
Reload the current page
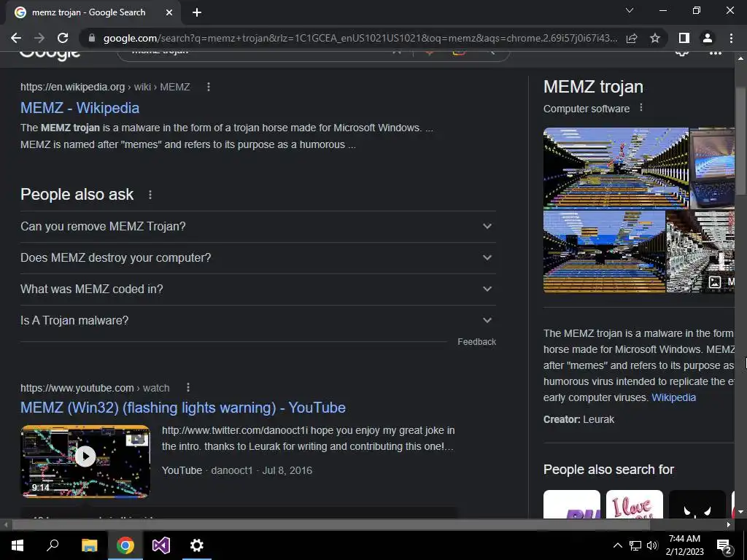tap(63, 38)
